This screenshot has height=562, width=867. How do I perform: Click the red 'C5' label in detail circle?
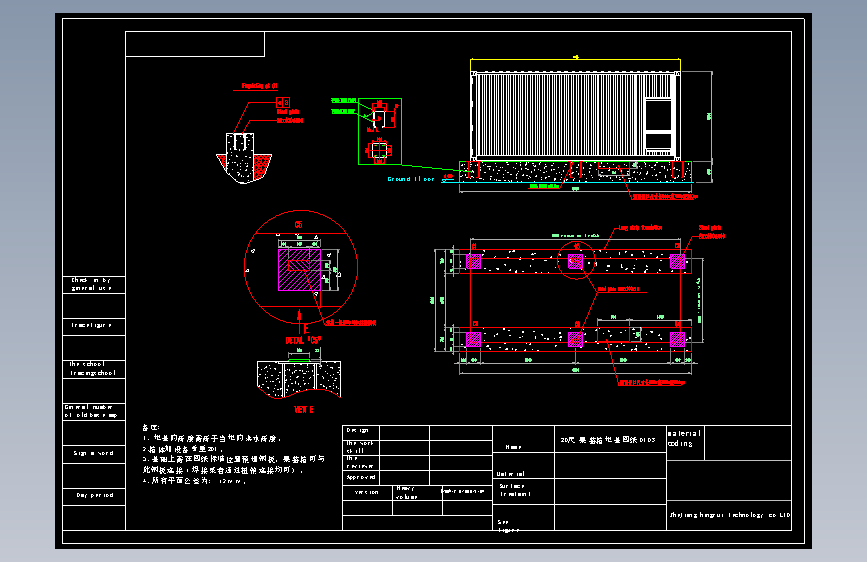(299, 225)
